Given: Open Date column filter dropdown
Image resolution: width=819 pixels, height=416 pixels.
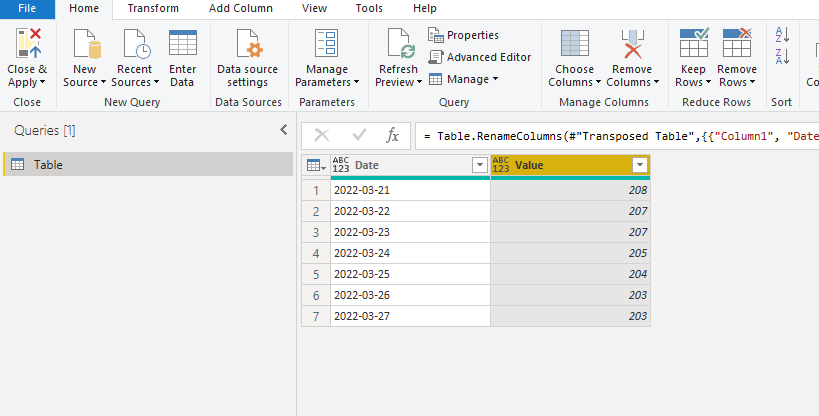Looking at the screenshot, I should coord(479,166).
